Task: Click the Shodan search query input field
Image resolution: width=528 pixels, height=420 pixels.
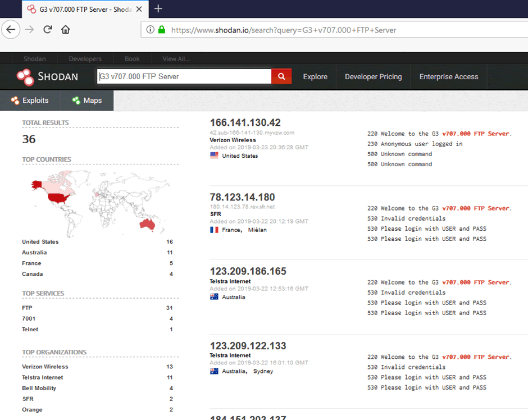Action: [x=184, y=76]
